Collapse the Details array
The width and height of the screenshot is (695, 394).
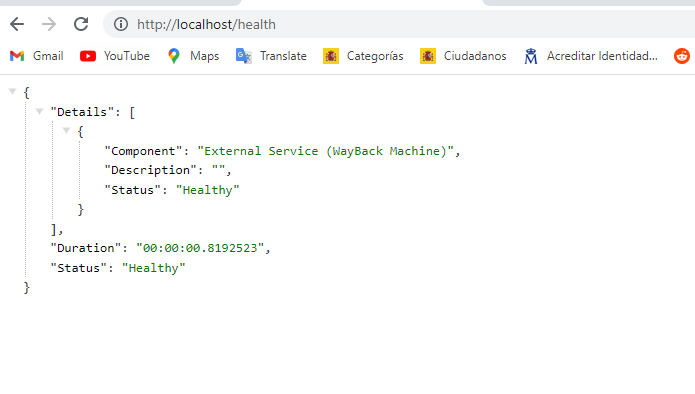39,111
